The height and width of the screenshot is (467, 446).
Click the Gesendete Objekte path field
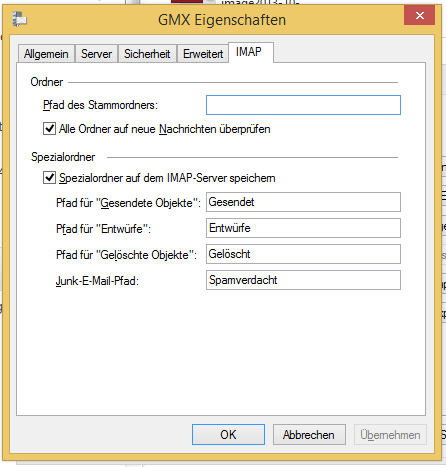303,202
